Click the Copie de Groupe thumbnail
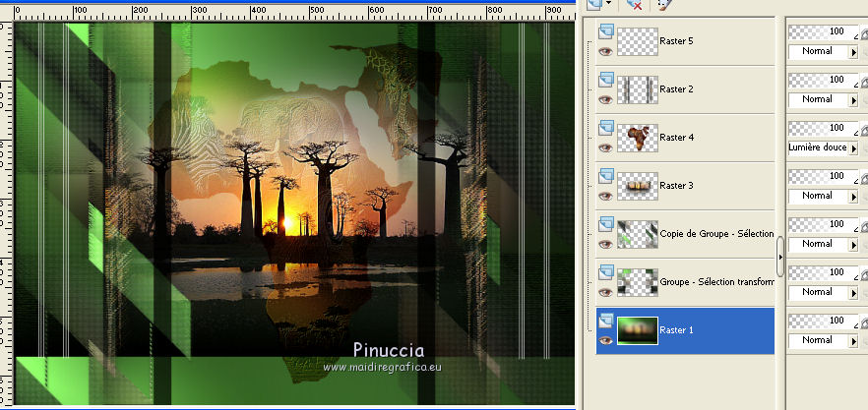This screenshot has width=868, height=410. (x=637, y=234)
